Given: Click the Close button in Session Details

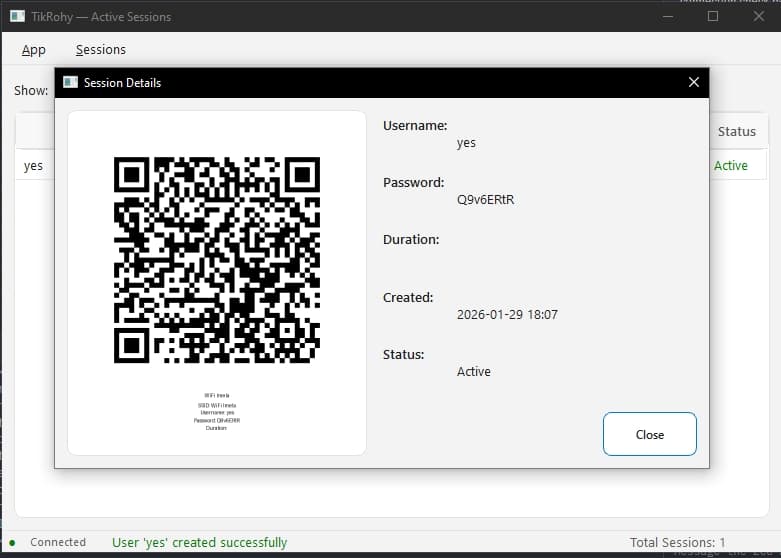Looking at the screenshot, I should (650, 434).
